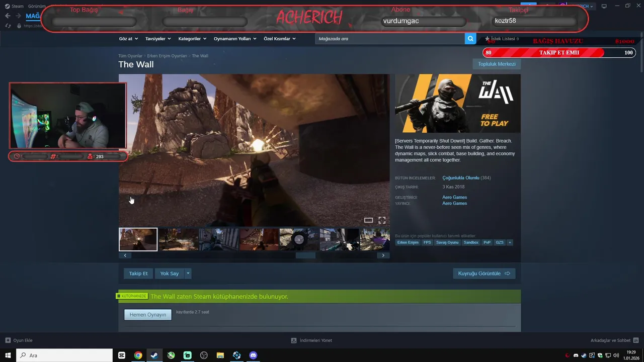Launch the game with Hemen Oynayın
Viewport: 644px width, 362px height.
[148, 315]
